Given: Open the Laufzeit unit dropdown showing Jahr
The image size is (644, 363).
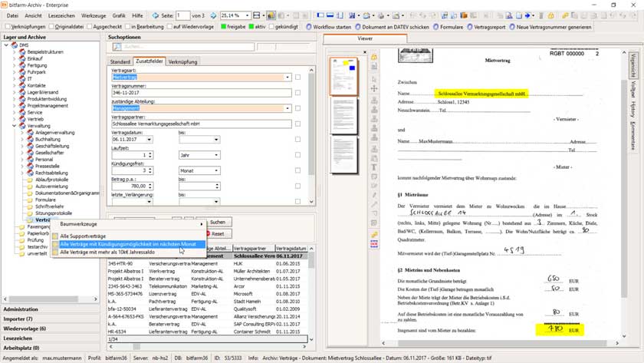Looking at the screenshot, I should click(x=216, y=155).
